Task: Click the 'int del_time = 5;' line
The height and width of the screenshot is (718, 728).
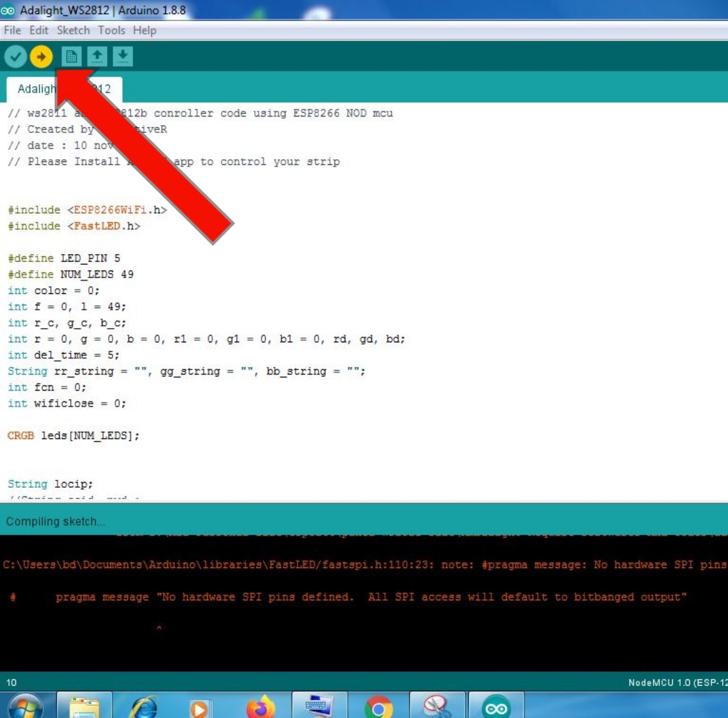Action: tap(64, 355)
